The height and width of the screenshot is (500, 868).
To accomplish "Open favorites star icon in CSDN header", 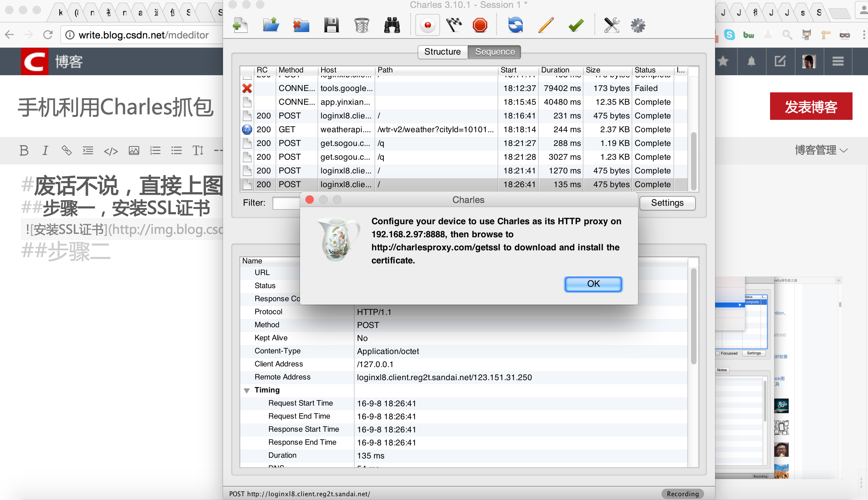I will point(723,61).
